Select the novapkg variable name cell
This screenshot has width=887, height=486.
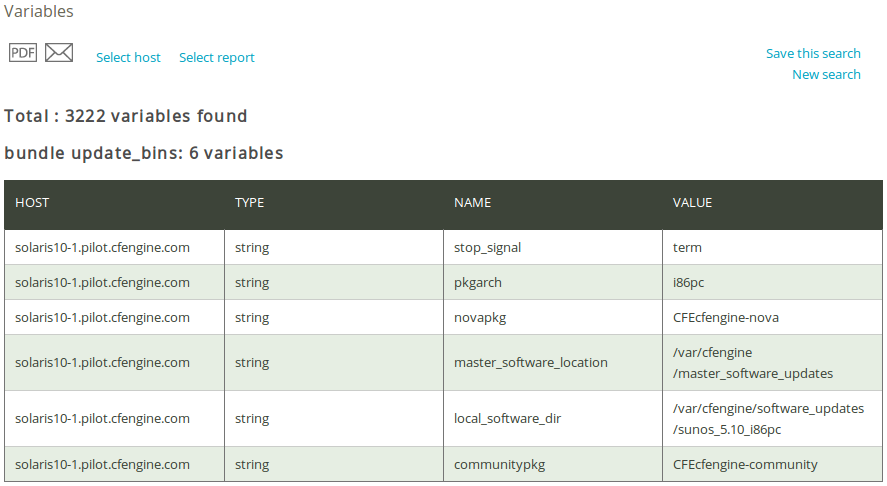pos(553,317)
